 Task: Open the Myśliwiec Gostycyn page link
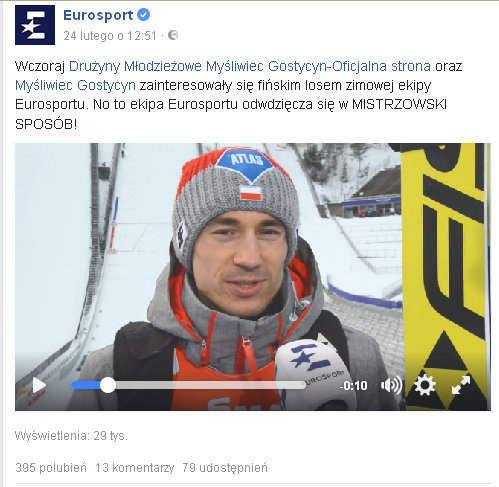pos(75,85)
